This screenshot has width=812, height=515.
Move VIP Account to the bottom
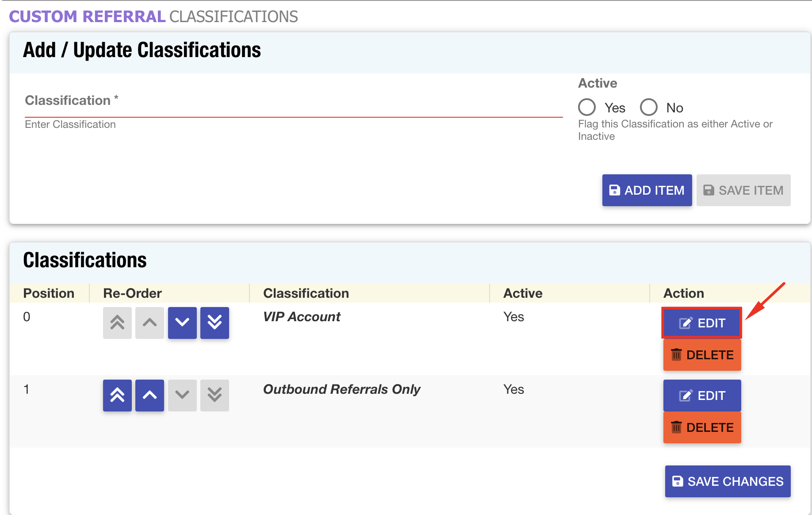coord(214,323)
